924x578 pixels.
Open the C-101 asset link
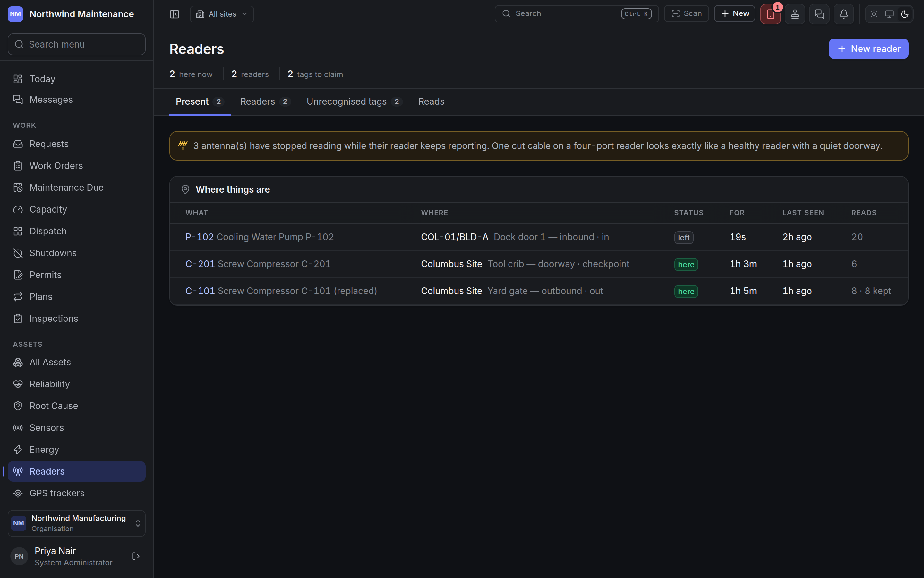(200, 291)
